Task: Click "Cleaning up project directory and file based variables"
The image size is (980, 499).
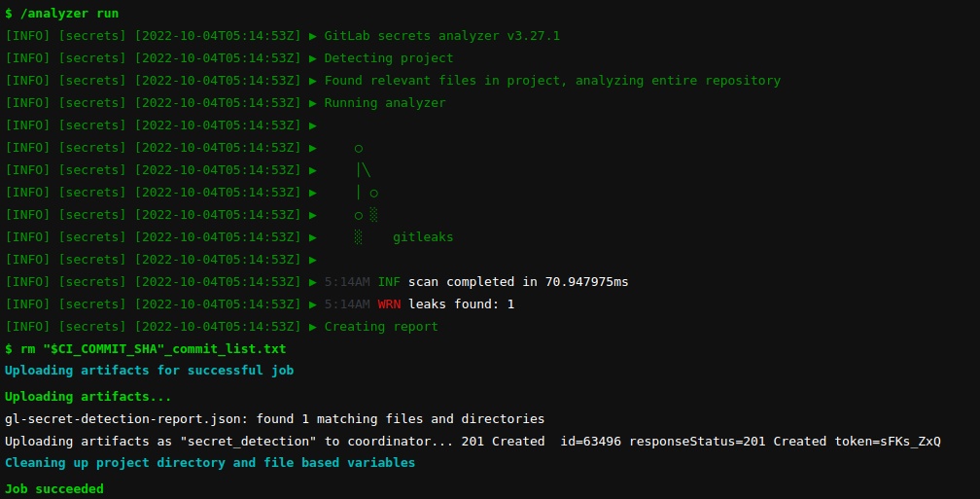Action: pos(210,463)
